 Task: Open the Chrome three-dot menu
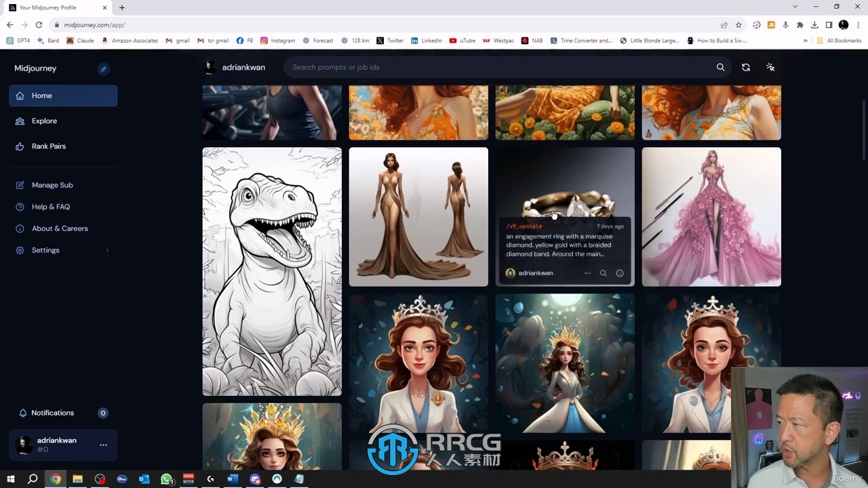coord(858,25)
